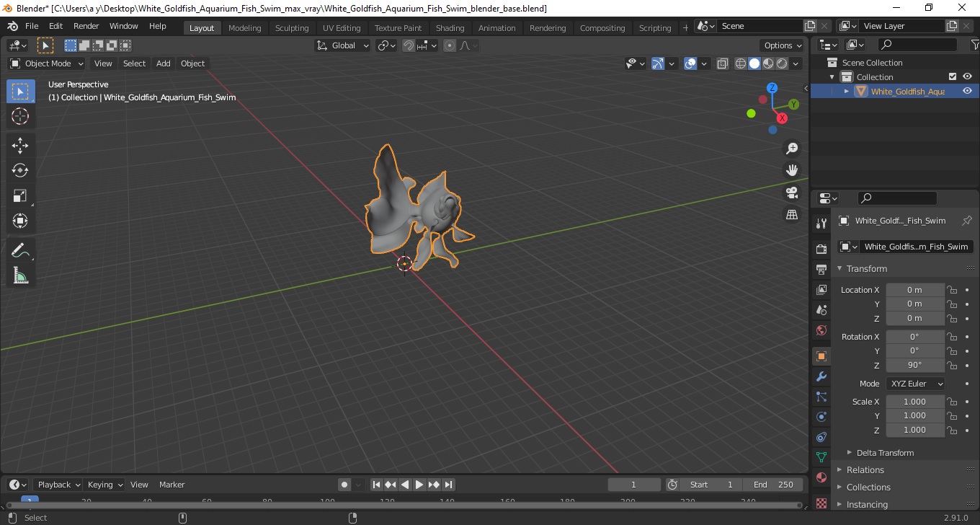Switch to Material Preview shading
The height and width of the screenshot is (525, 980).
click(x=768, y=63)
